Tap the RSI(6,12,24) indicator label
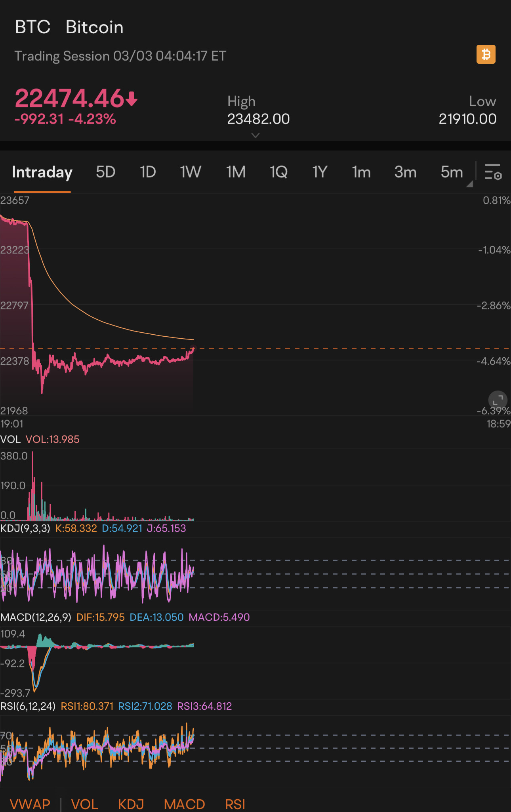 pyautogui.click(x=28, y=706)
